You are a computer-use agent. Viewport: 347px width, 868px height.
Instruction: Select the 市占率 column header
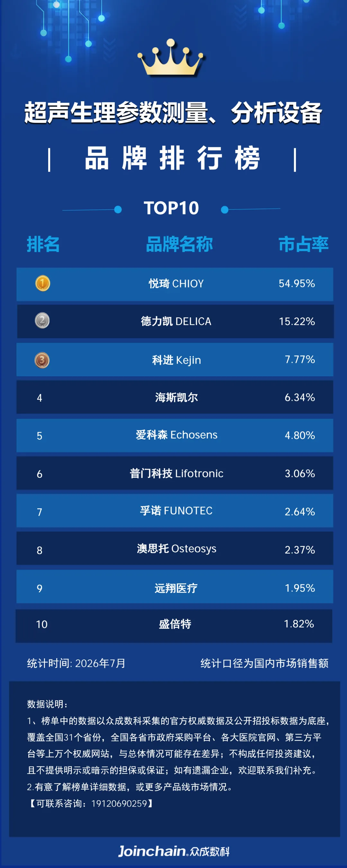tap(303, 244)
